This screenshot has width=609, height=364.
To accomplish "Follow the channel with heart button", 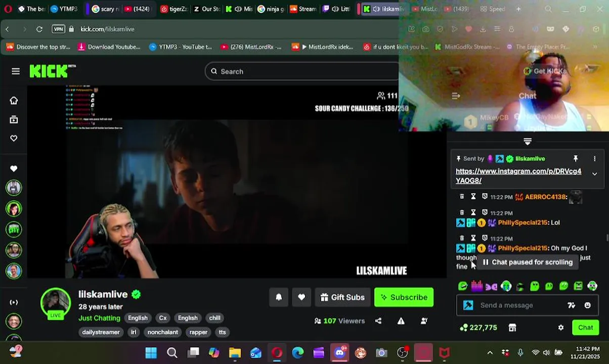I will coord(301,297).
